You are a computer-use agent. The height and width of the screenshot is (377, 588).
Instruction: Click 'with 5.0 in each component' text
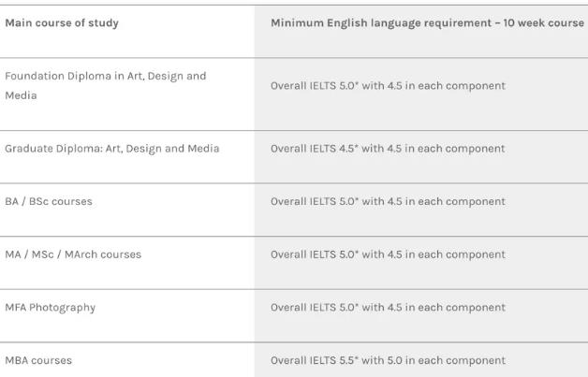click(434, 360)
